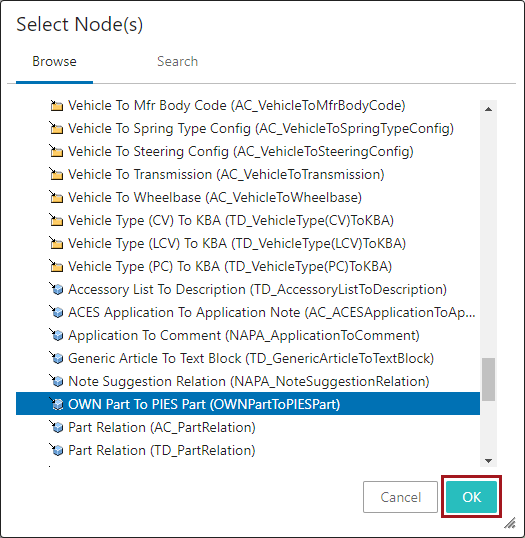Image resolution: width=525 pixels, height=538 pixels.
Task: Select Vehicle To Steering Config node
Action: 241,151
